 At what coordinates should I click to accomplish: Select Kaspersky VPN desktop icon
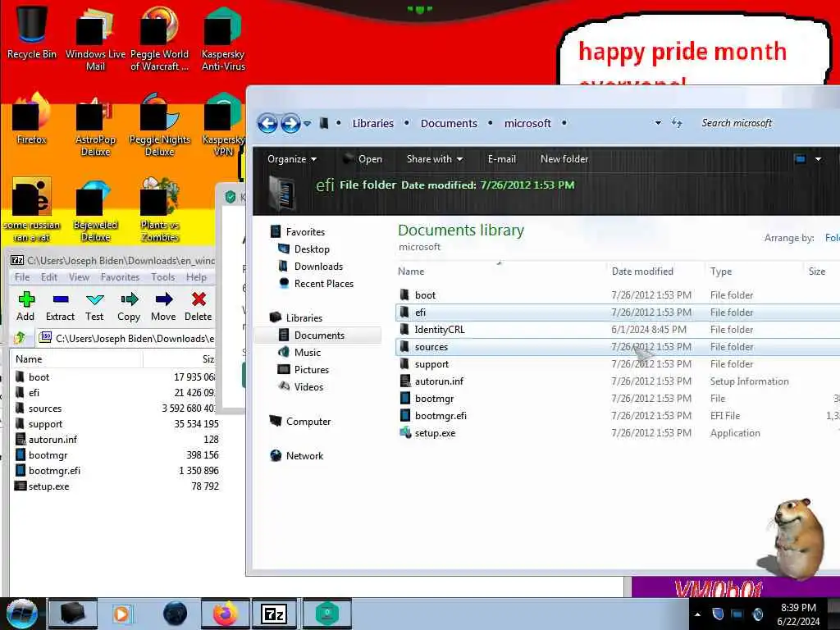coord(223,125)
